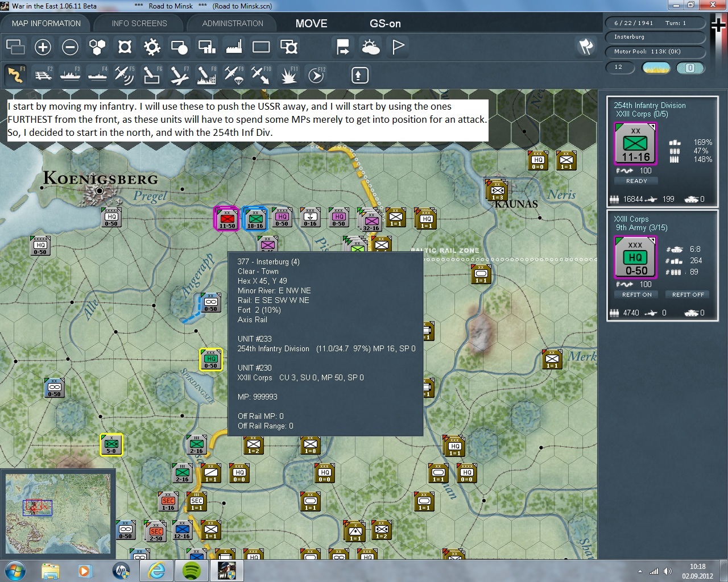Viewport: 728px width, 582px height.
Task: Click the boxed up-arrow toolbar icon
Action: pyautogui.click(x=359, y=75)
